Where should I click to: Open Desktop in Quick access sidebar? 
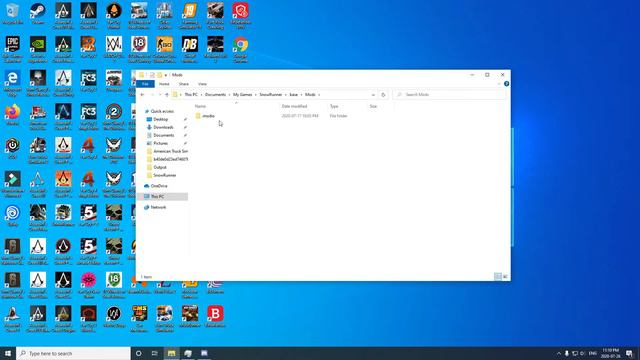coord(160,119)
